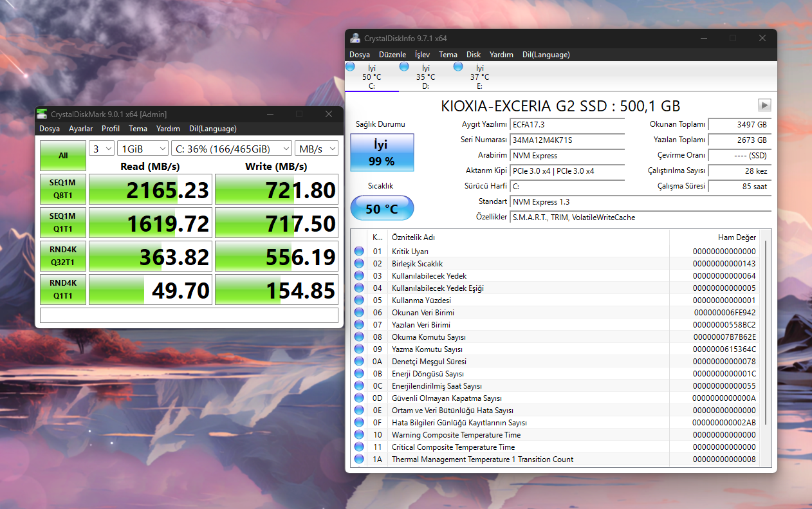Click the İyi 99 % health status button
Viewport: 812px width, 509px height.
point(382,153)
